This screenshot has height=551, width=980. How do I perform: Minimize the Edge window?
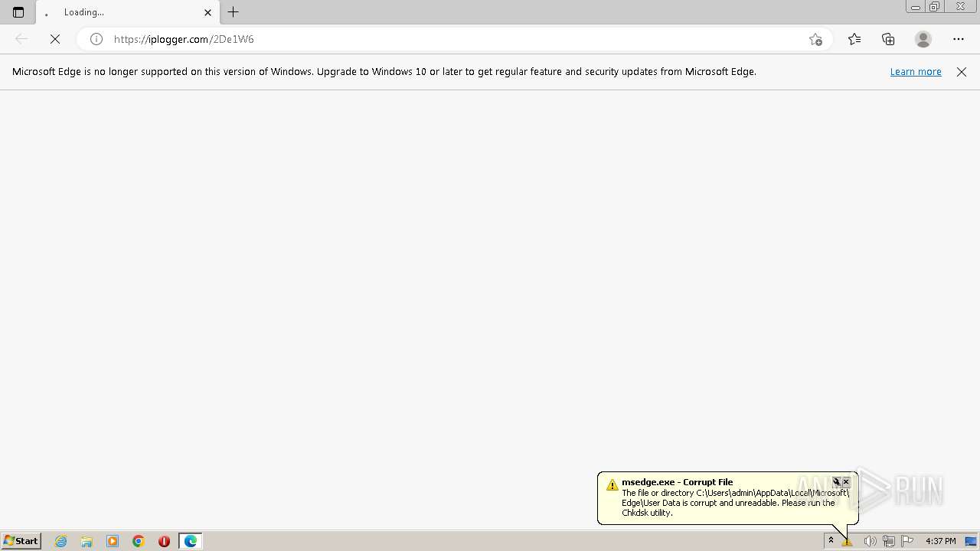[916, 7]
